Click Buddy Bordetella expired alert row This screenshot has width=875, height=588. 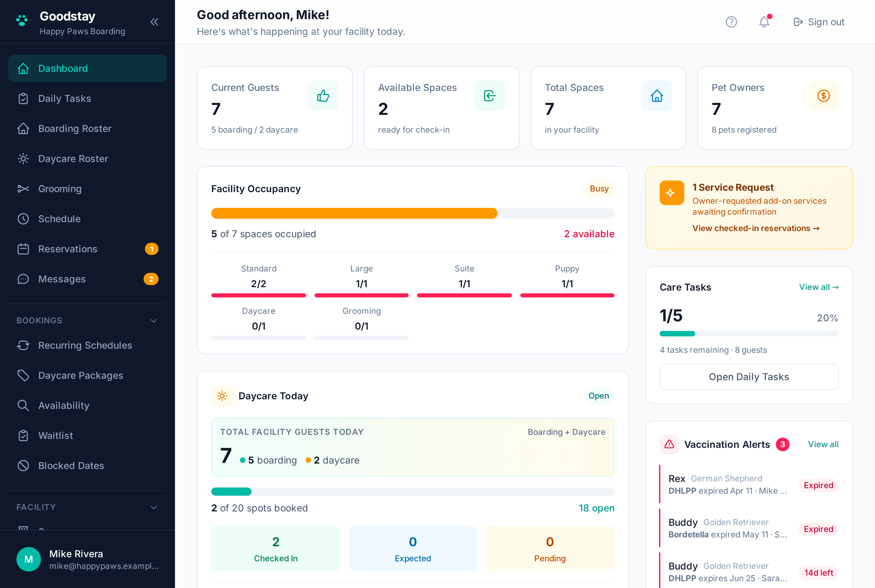point(749,529)
